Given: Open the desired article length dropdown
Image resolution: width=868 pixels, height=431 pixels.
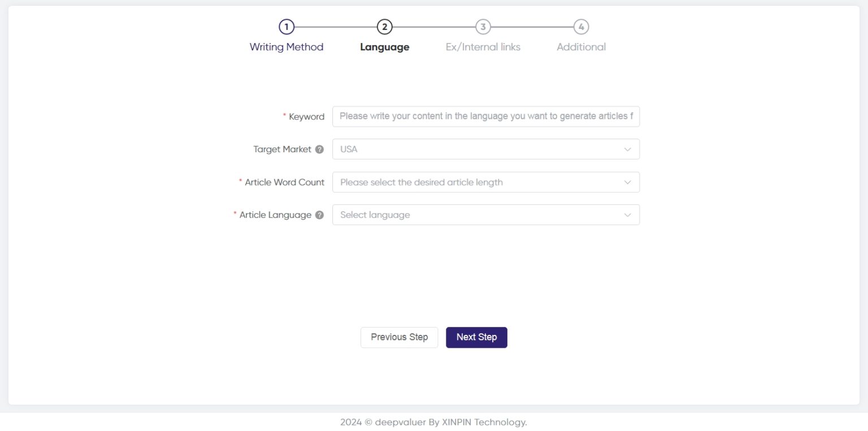Looking at the screenshot, I should pyautogui.click(x=486, y=182).
